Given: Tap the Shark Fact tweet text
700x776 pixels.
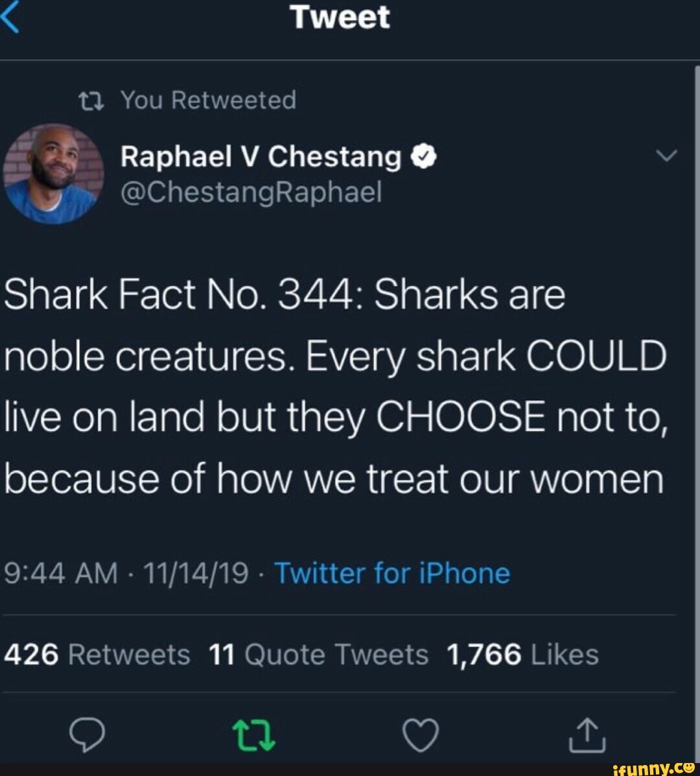Looking at the screenshot, I should pos(334,387).
